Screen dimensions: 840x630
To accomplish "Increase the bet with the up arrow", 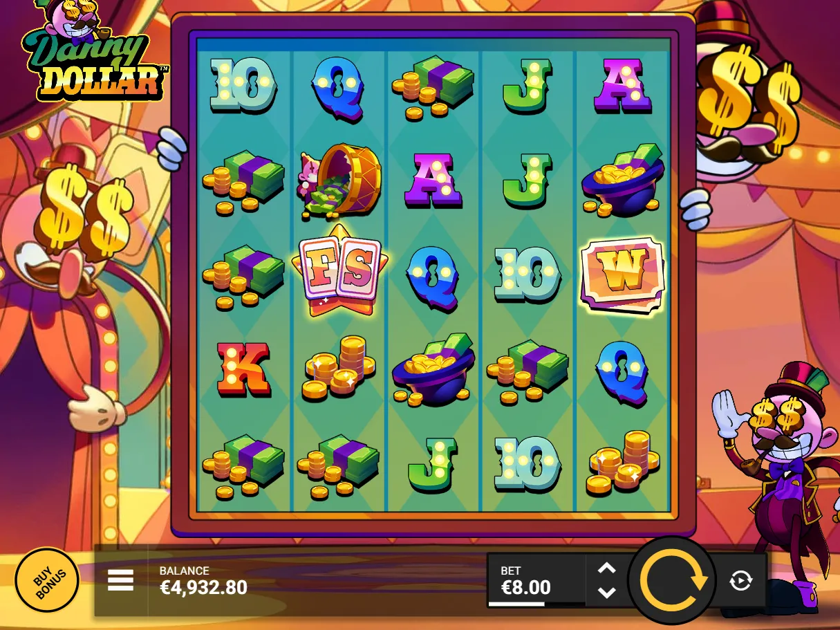I will tap(606, 568).
